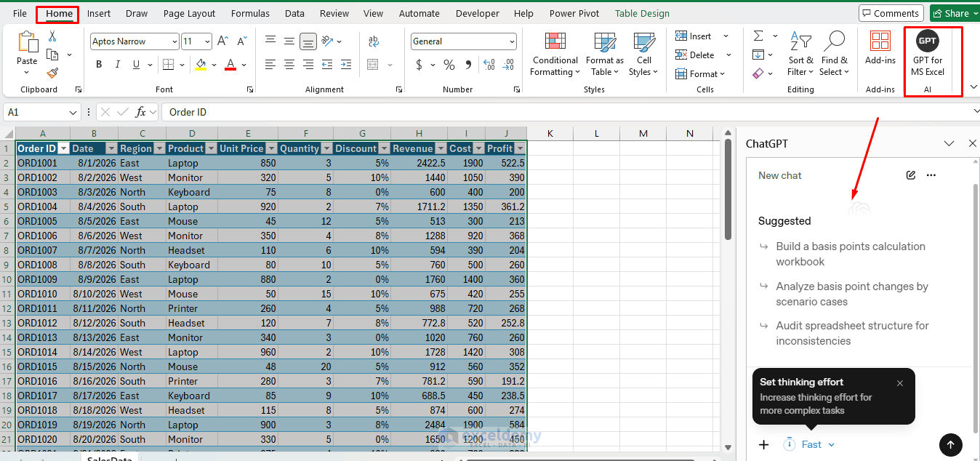Apply red font color
980x461 pixels.
click(x=230, y=65)
